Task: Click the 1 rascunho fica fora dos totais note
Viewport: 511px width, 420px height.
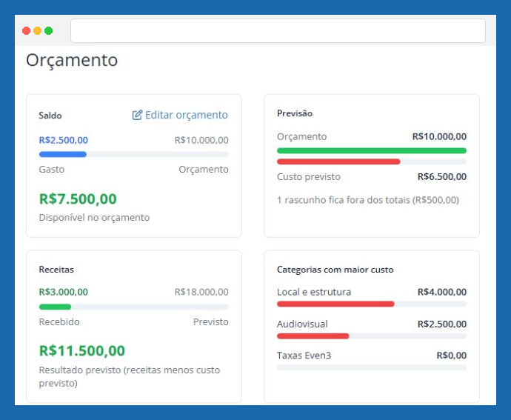Action: 368,200
